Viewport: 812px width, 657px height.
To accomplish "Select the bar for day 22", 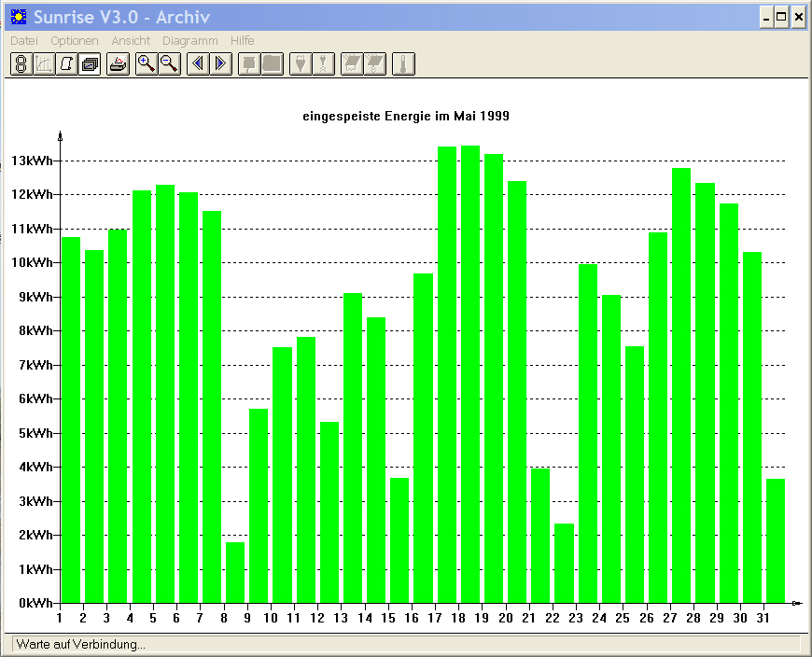I will 564,564.
